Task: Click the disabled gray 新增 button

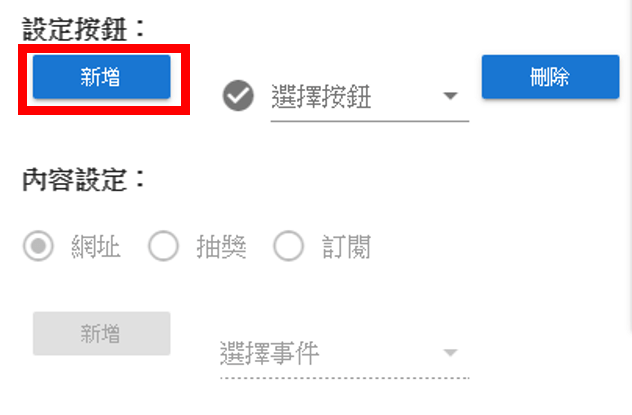Action: (102, 334)
